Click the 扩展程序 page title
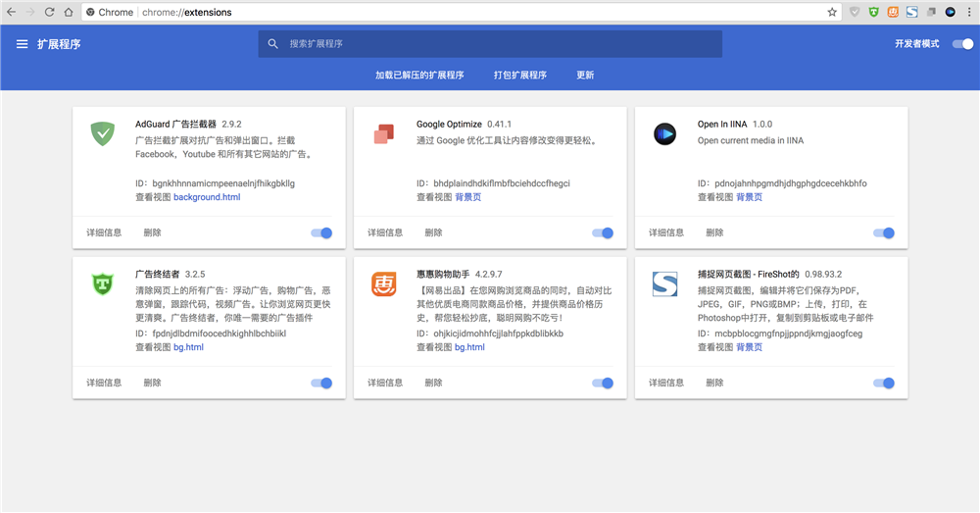Screen dimensions: 980x513 [x=59, y=44]
